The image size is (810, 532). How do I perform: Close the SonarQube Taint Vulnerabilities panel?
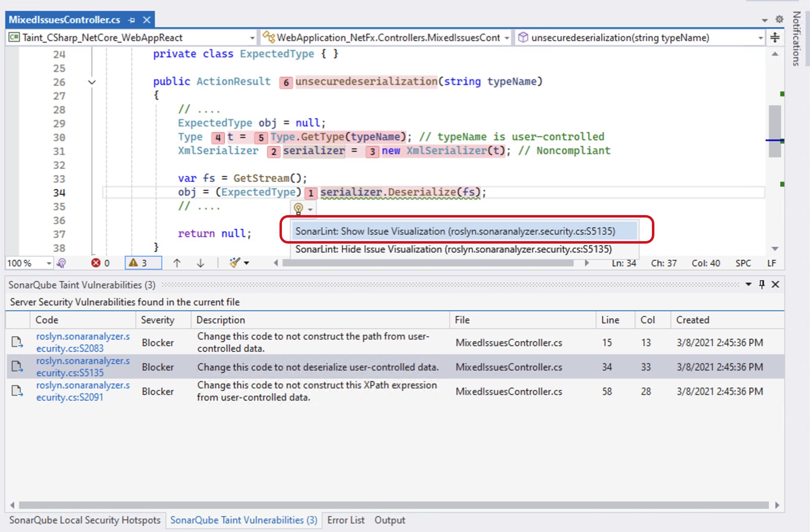775,285
